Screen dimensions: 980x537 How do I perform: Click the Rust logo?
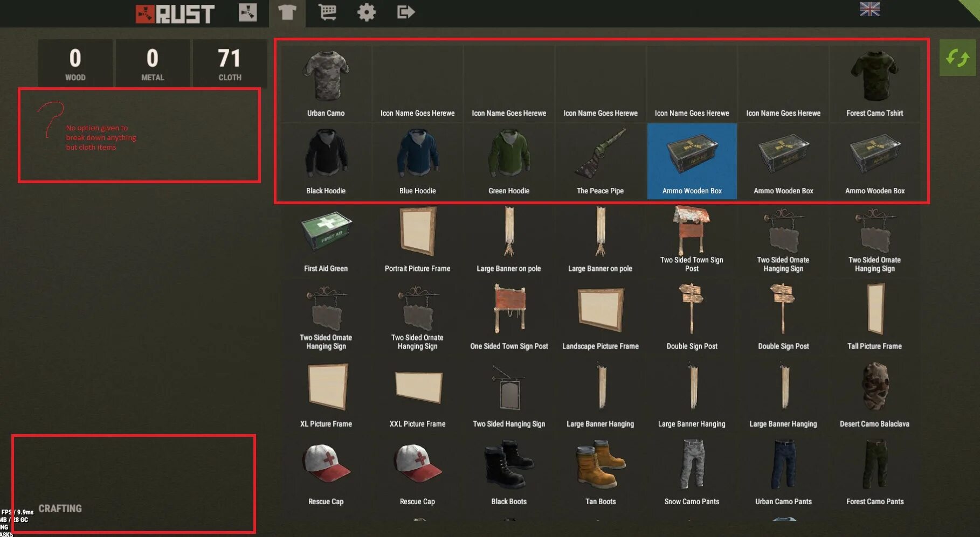pyautogui.click(x=175, y=14)
